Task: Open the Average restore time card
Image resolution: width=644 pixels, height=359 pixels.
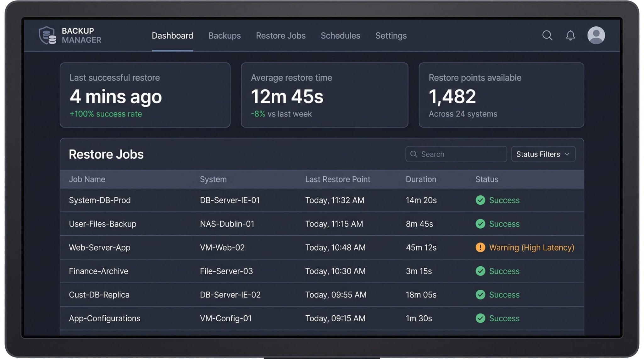Action: pyautogui.click(x=324, y=95)
